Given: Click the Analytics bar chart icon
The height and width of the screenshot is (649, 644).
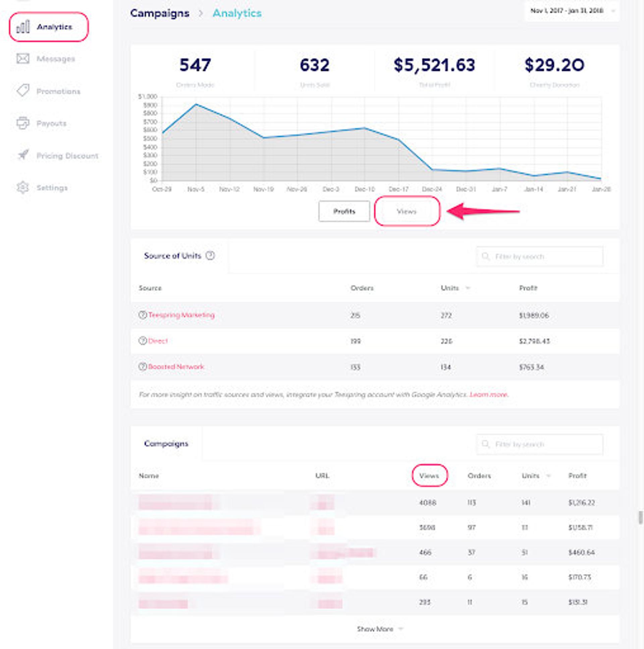Looking at the screenshot, I should point(23,27).
